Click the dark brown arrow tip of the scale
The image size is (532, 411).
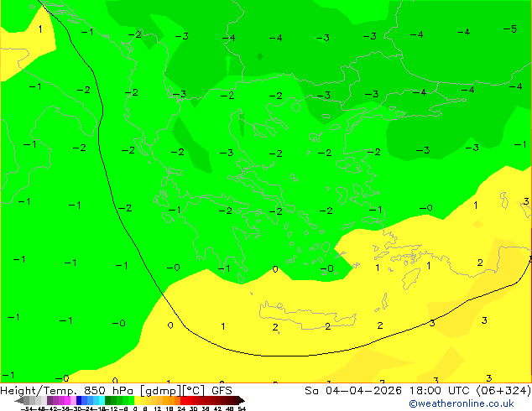[242, 400]
